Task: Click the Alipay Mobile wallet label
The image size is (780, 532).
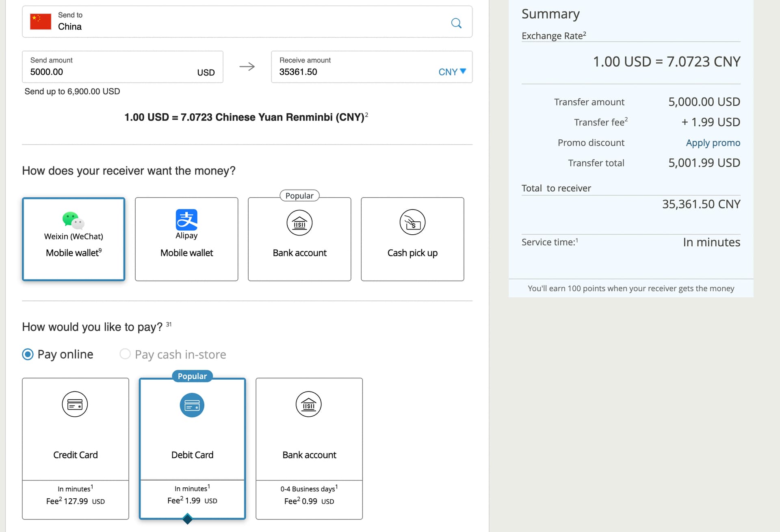Action: pyautogui.click(x=186, y=253)
